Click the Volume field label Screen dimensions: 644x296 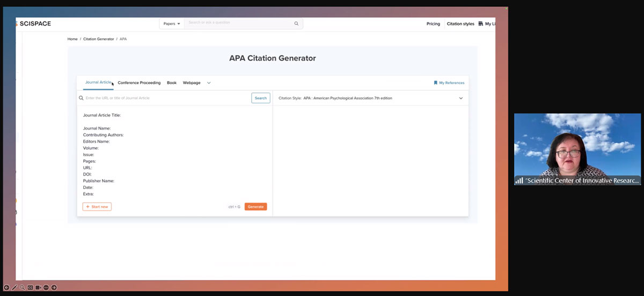pos(91,148)
